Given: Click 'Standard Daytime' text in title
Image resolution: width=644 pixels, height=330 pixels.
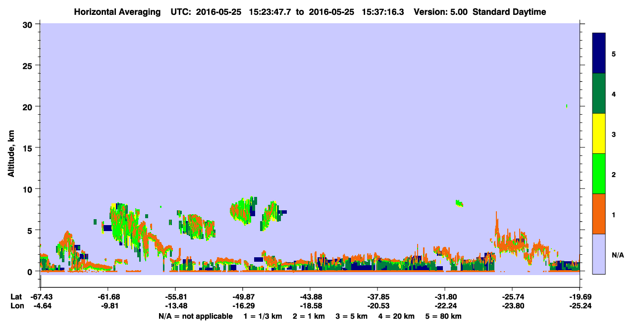Looking at the screenshot, I should pos(509,12).
